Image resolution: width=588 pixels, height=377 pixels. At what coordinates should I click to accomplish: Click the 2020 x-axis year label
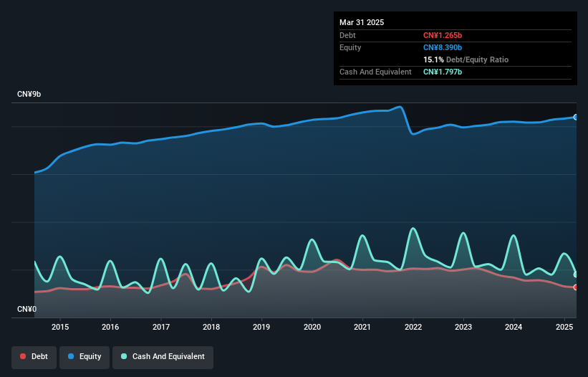312,327
